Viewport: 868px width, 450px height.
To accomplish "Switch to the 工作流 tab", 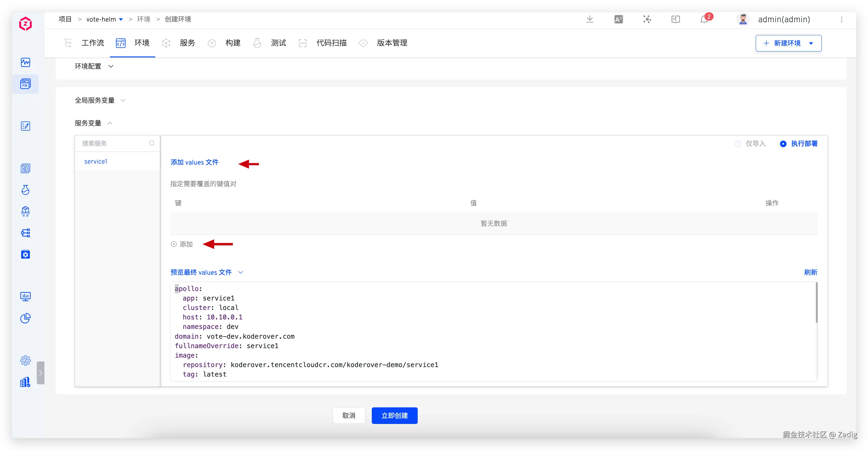I will (92, 43).
